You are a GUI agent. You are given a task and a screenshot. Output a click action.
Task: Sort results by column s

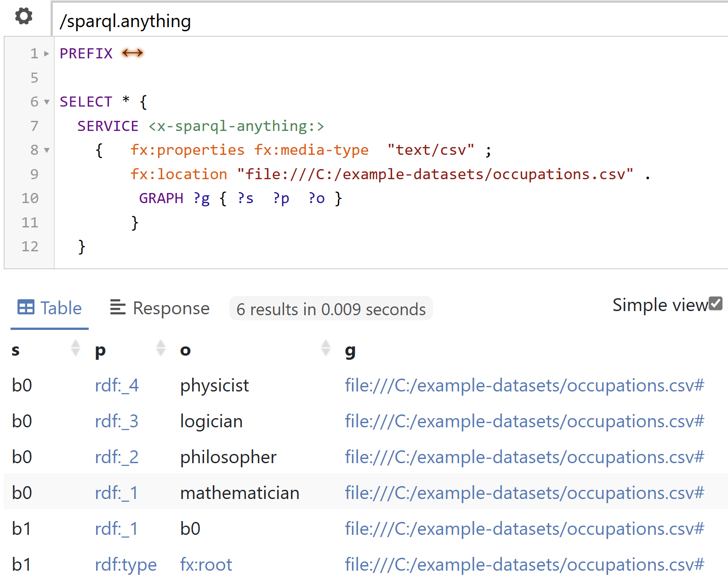tap(76, 348)
